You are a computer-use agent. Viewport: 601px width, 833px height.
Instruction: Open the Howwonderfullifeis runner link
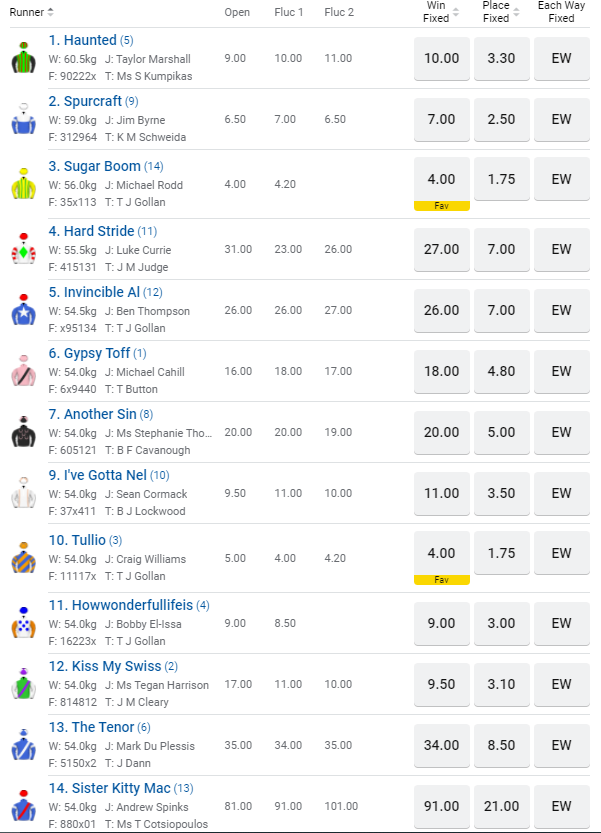pyautogui.click(x=121, y=605)
